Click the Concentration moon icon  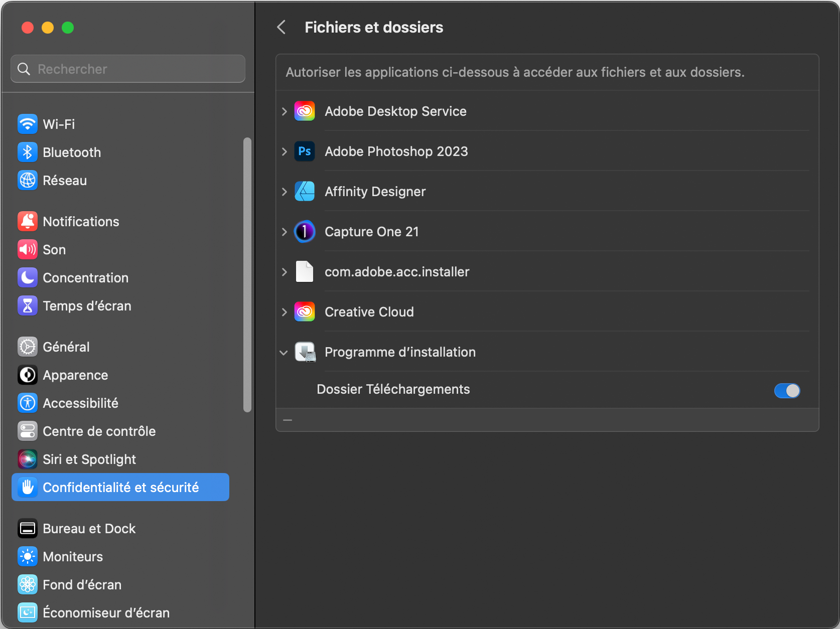tap(28, 277)
